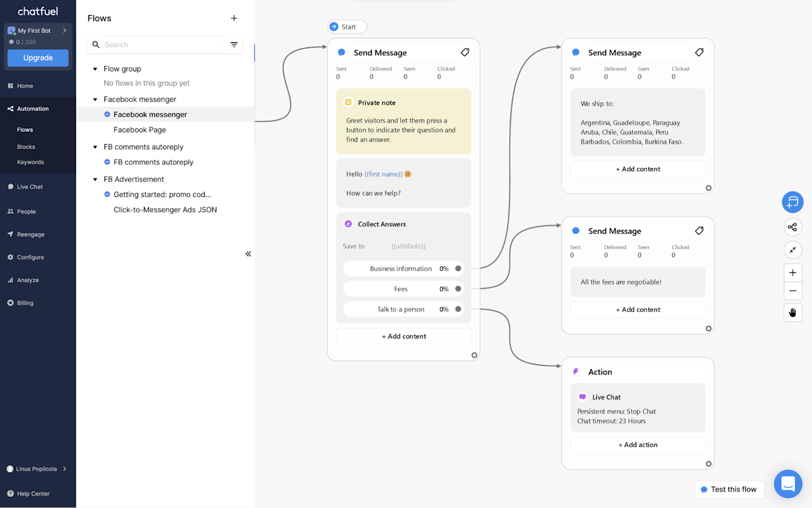Viewport: 812px width, 508px height.
Task: Click the Business information answer button
Action: (x=404, y=269)
